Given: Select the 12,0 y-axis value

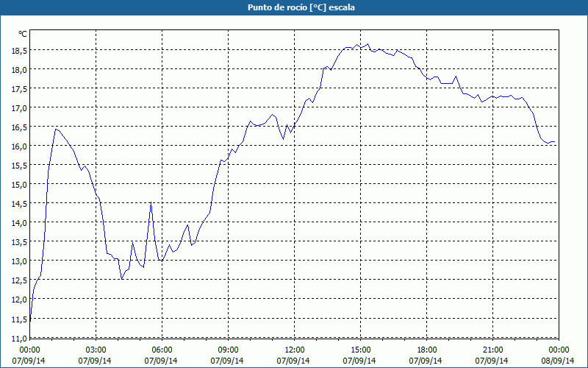Looking at the screenshot, I should pos(19,300).
